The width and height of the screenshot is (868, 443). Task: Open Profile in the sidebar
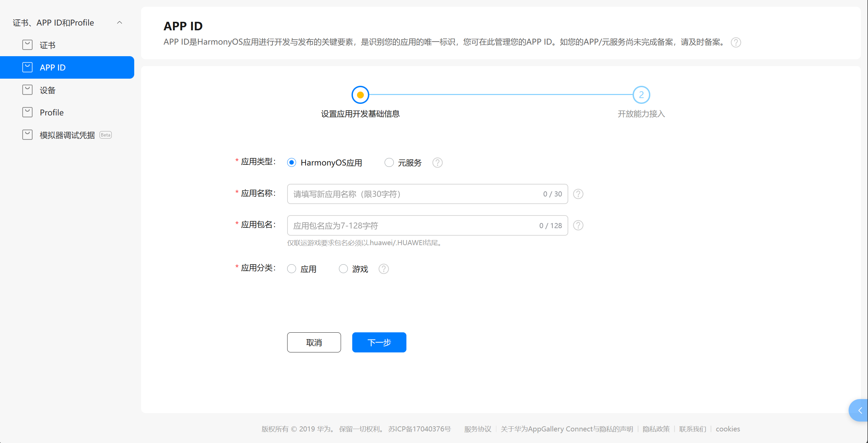[x=51, y=112]
